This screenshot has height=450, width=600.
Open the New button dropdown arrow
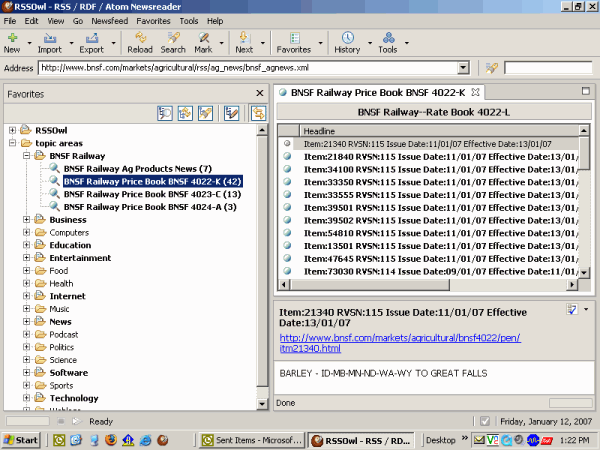click(29, 42)
